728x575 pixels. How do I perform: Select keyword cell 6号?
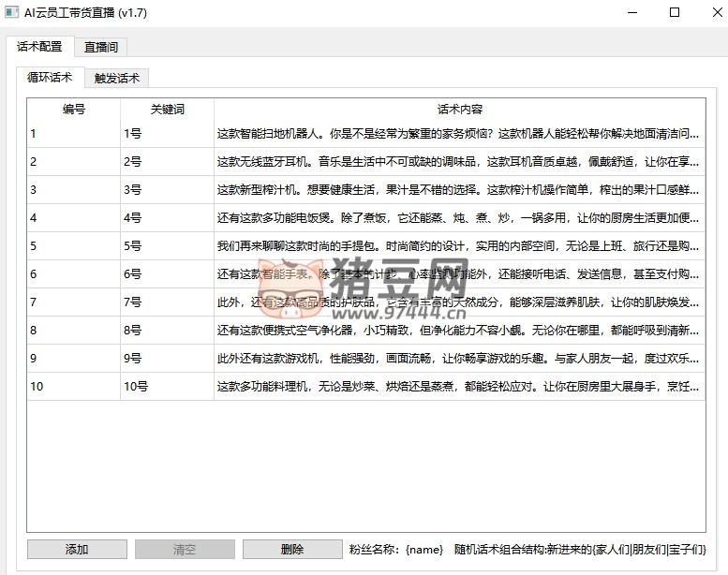(167, 273)
